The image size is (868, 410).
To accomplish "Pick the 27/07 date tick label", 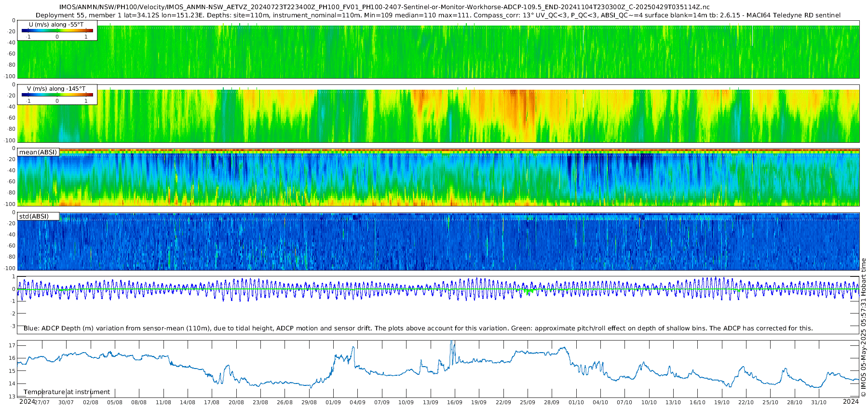I will pos(41,402).
